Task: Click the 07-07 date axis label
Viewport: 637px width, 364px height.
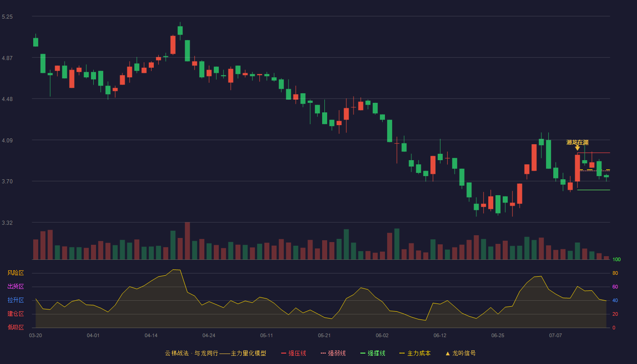Action: click(556, 335)
